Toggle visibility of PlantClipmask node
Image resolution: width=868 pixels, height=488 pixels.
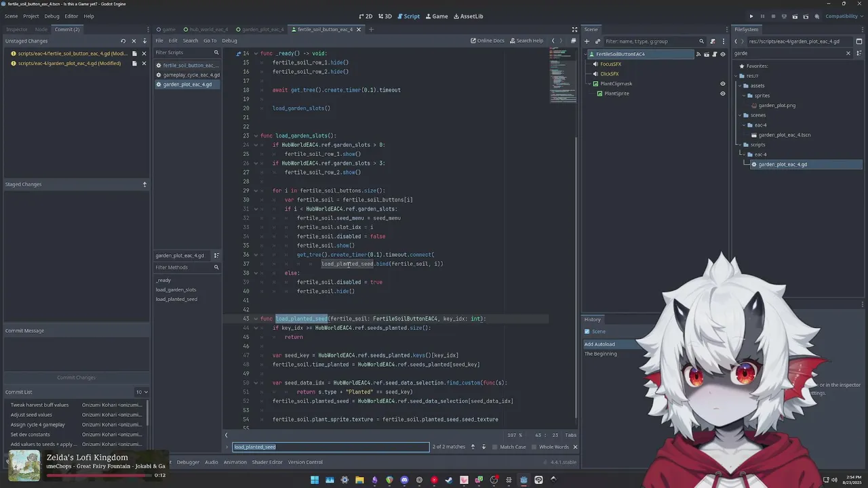723,84
